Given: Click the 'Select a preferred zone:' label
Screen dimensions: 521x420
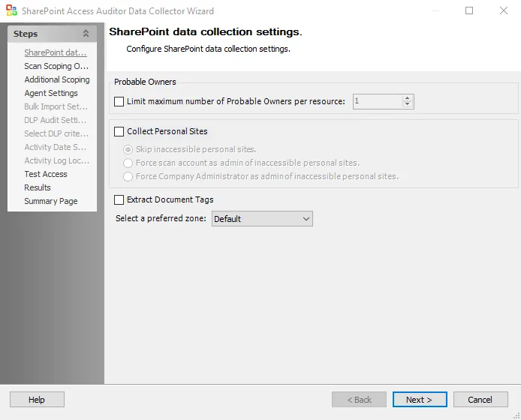Looking at the screenshot, I should pyautogui.click(x=161, y=218).
